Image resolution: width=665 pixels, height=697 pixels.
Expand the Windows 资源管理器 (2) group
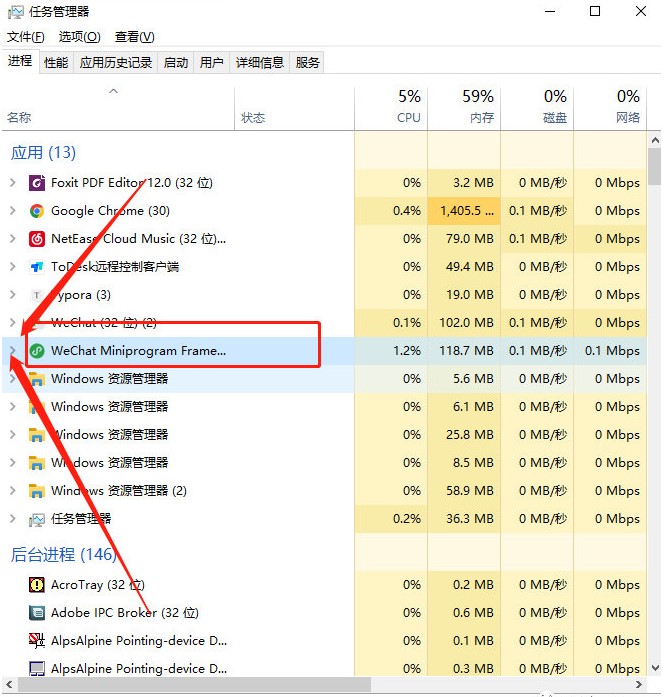click(13, 491)
